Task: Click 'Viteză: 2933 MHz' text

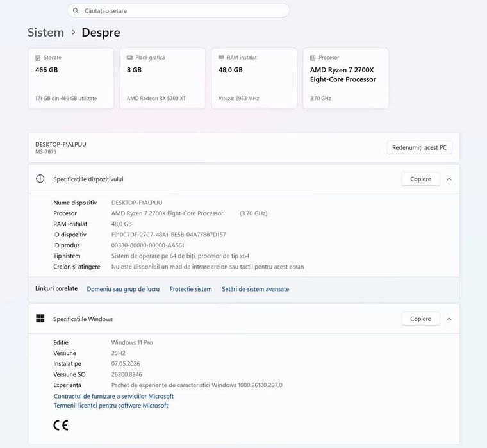Action: tap(238, 98)
